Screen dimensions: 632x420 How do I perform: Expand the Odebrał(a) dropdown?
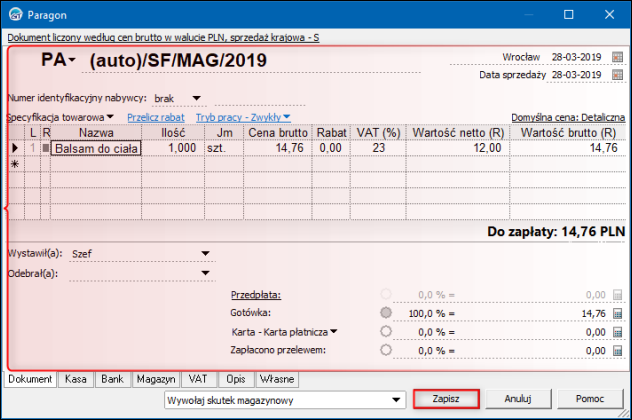[205, 273]
